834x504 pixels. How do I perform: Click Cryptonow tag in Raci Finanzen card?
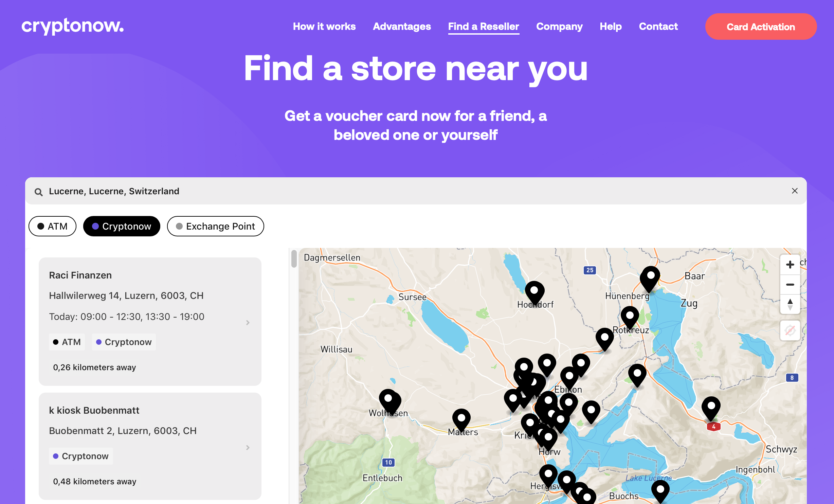point(124,342)
